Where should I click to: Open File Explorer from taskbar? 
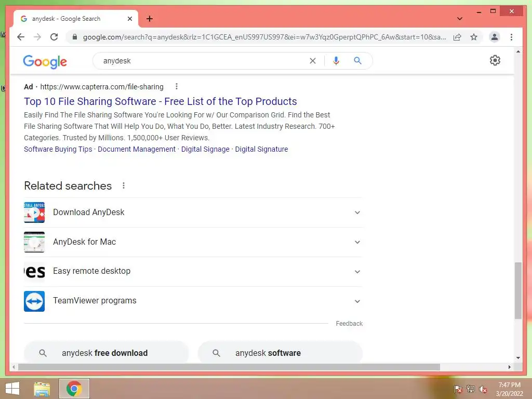coord(42,389)
